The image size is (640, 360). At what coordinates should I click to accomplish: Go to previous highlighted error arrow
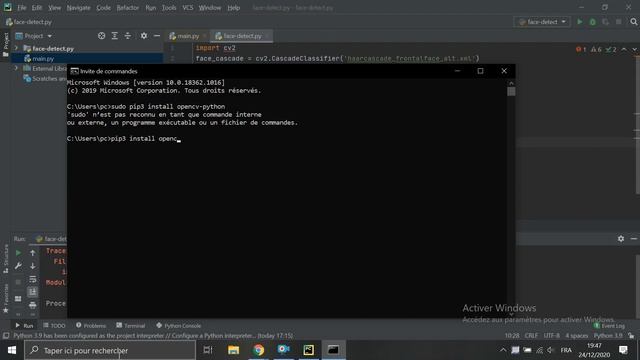624,49
